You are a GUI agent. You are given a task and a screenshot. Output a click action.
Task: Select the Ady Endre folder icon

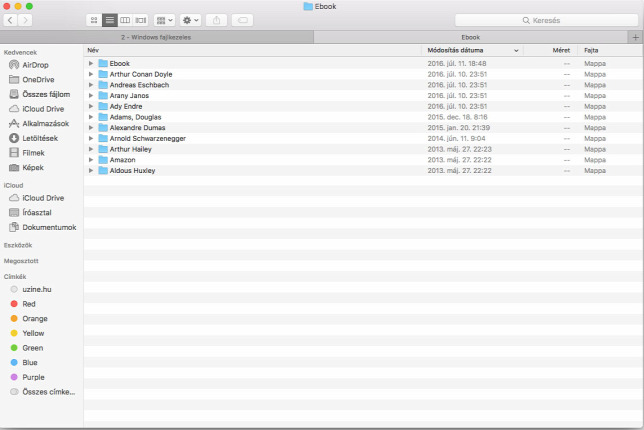(103, 106)
